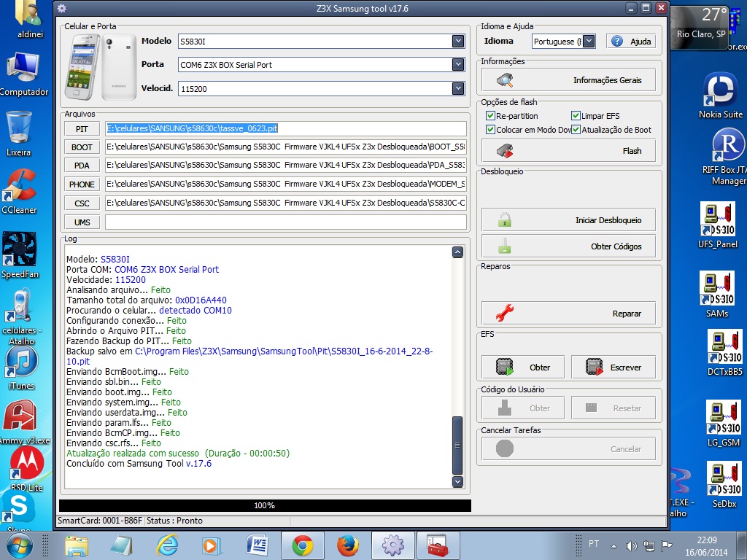Click the Ajuda help button
Screen dimensions: 747x560
(631, 42)
